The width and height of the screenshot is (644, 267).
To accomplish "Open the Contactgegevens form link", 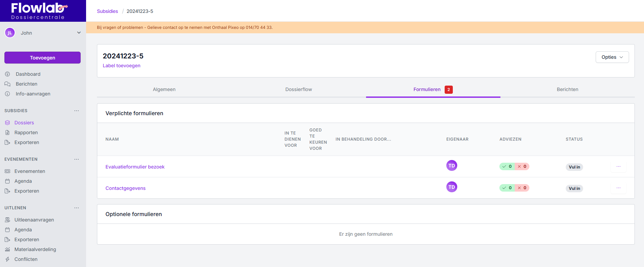I will tap(125, 188).
